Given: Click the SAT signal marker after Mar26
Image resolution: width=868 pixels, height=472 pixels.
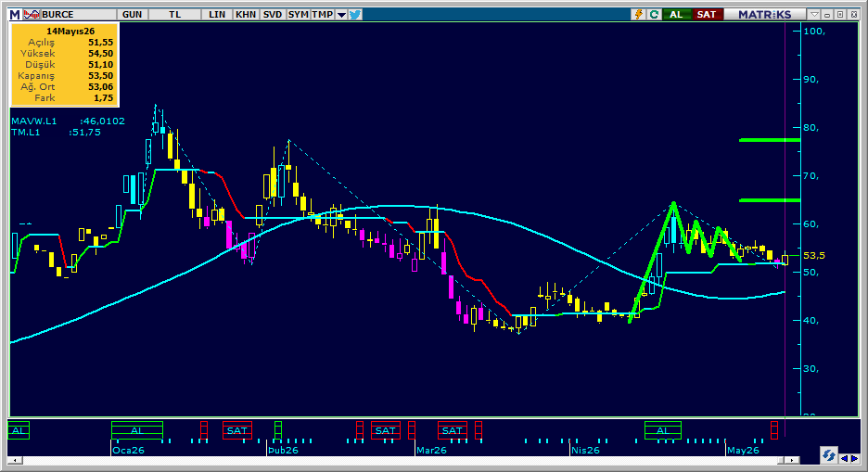Looking at the screenshot, I should (x=453, y=430).
